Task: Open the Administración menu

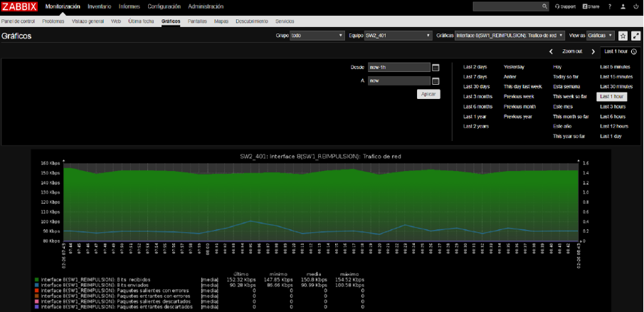Action: point(206,6)
